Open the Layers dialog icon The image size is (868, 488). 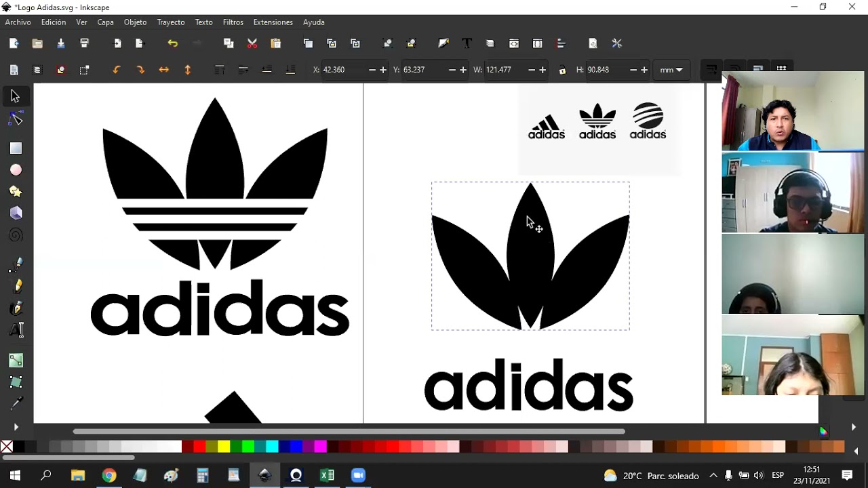tap(490, 43)
